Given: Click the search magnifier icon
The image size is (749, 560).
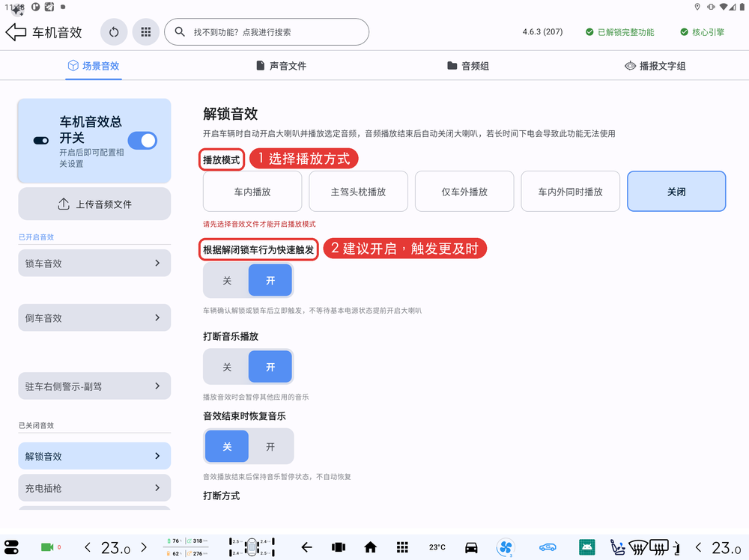Looking at the screenshot, I should click(x=180, y=32).
